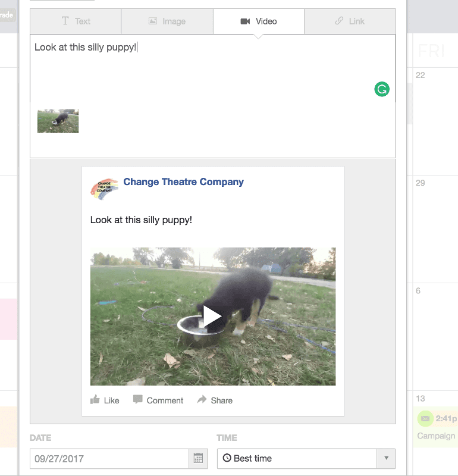This screenshot has width=458, height=476.
Task: Click the clock icon in time field
Action: (227, 459)
